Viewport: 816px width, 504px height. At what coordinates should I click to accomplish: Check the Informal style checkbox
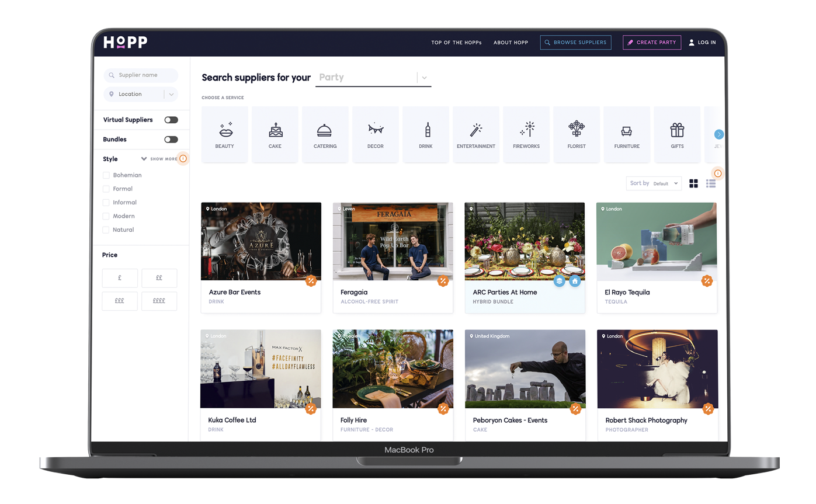pyautogui.click(x=106, y=203)
